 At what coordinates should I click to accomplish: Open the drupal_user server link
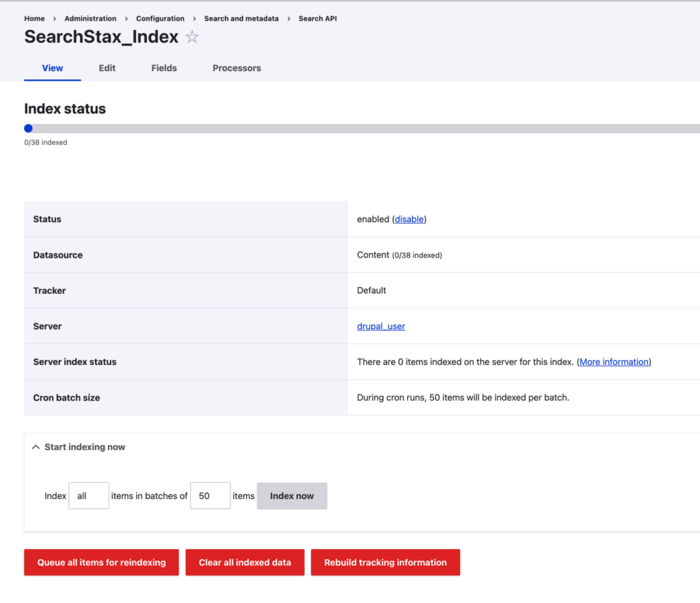[x=381, y=326]
